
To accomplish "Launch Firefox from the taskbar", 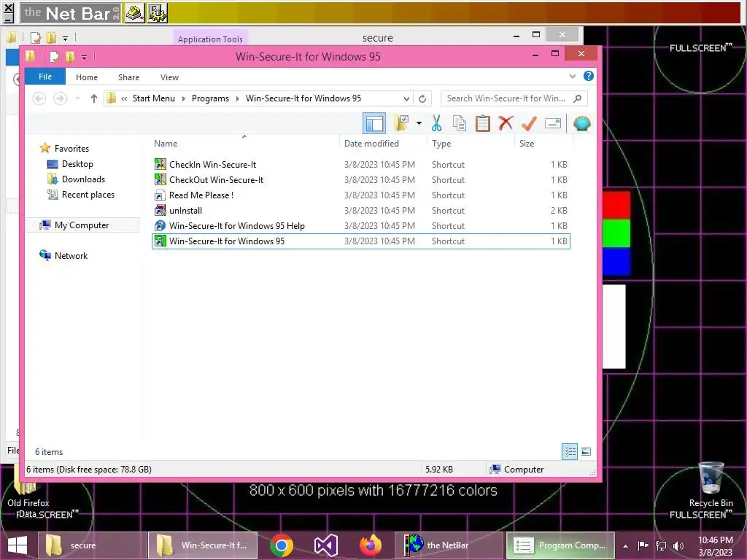I will coord(370,545).
